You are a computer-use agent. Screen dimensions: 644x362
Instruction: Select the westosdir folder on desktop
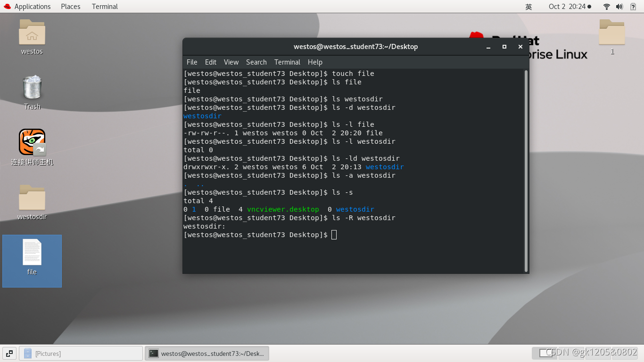tap(32, 197)
